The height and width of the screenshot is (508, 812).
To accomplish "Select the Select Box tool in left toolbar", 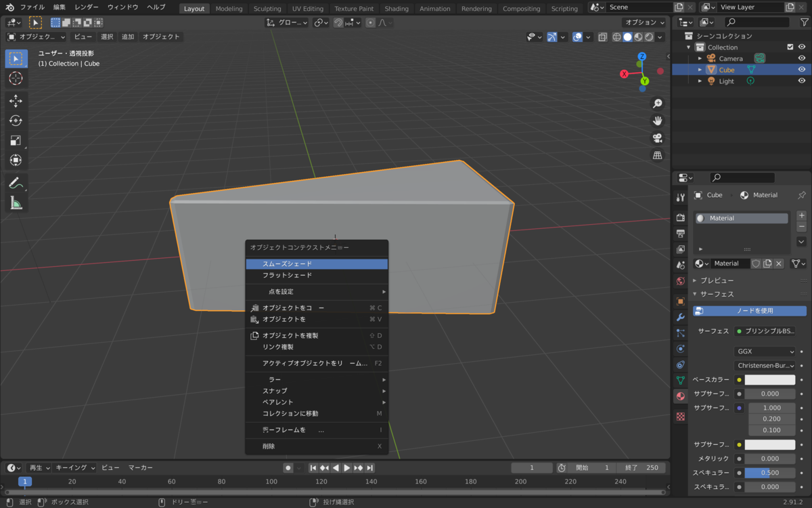I will point(16,58).
